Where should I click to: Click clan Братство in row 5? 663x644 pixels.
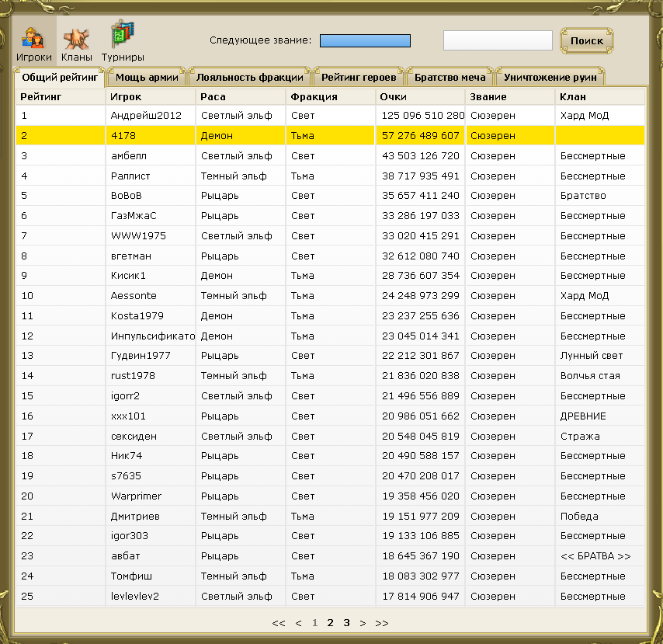point(583,196)
